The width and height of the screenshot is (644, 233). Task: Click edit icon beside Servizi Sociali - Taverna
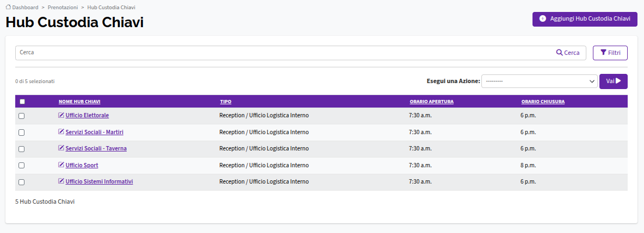tap(61, 148)
